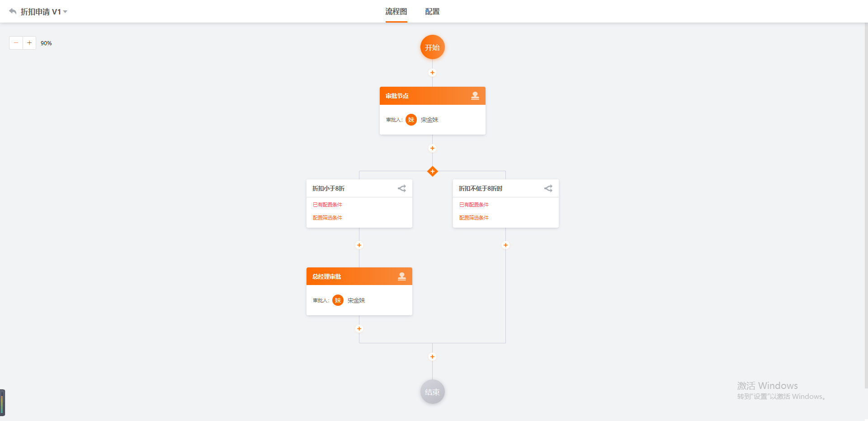
Task: Open the V1 version dropdown arrow
Action: [x=65, y=12]
